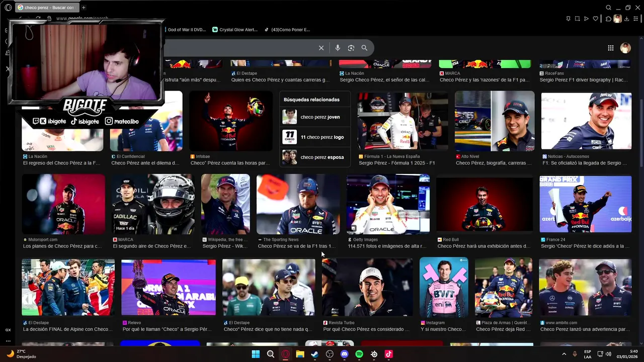Image resolution: width=644 pixels, height=362 pixels.
Task: Open the Red Bull exhibición image
Action: point(485,204)
